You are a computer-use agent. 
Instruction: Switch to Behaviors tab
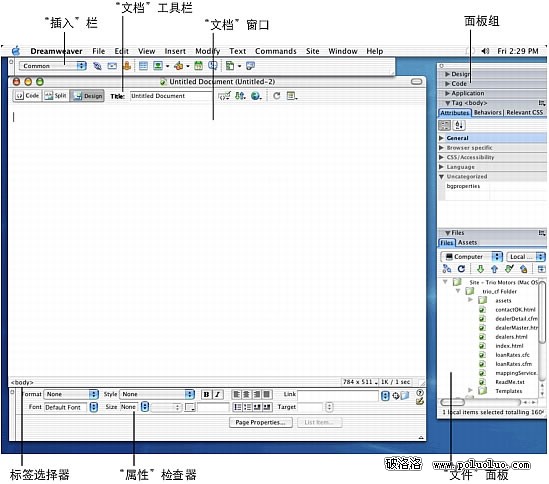pos(487,112)
